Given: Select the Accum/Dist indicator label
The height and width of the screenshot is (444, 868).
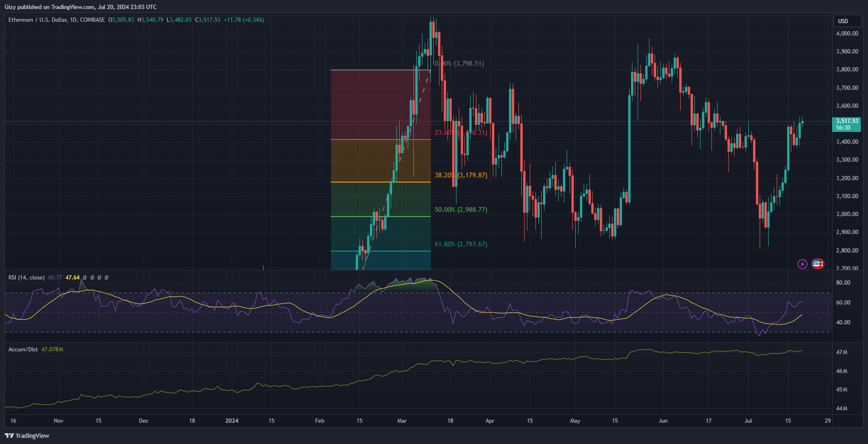Looking at the screenshot, I should click(23, 349).
